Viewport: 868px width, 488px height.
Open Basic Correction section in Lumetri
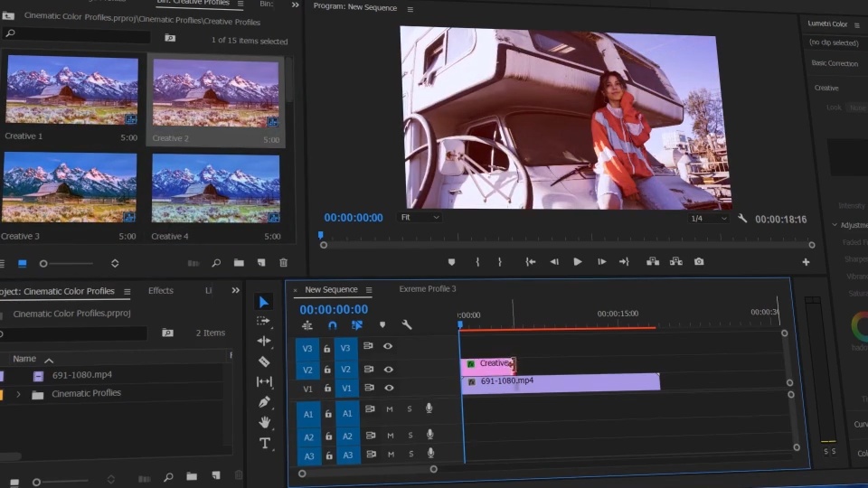pos(835,63)
